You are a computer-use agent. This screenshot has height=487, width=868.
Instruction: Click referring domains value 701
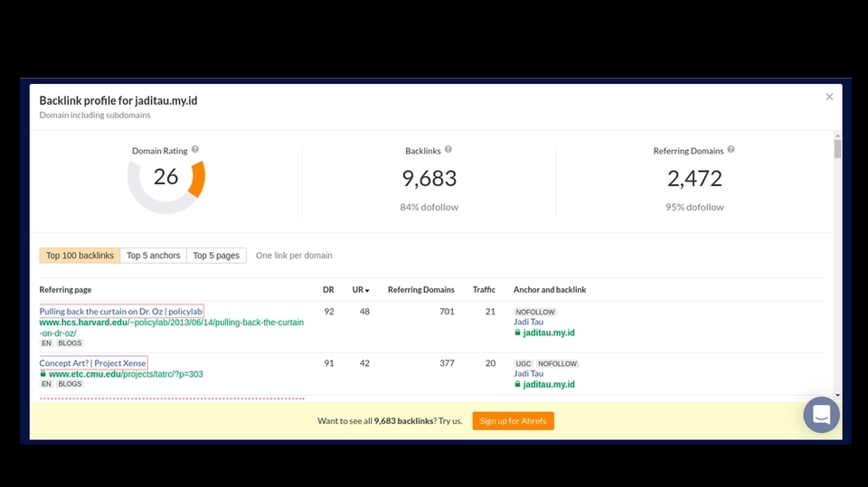pos(447,311)
